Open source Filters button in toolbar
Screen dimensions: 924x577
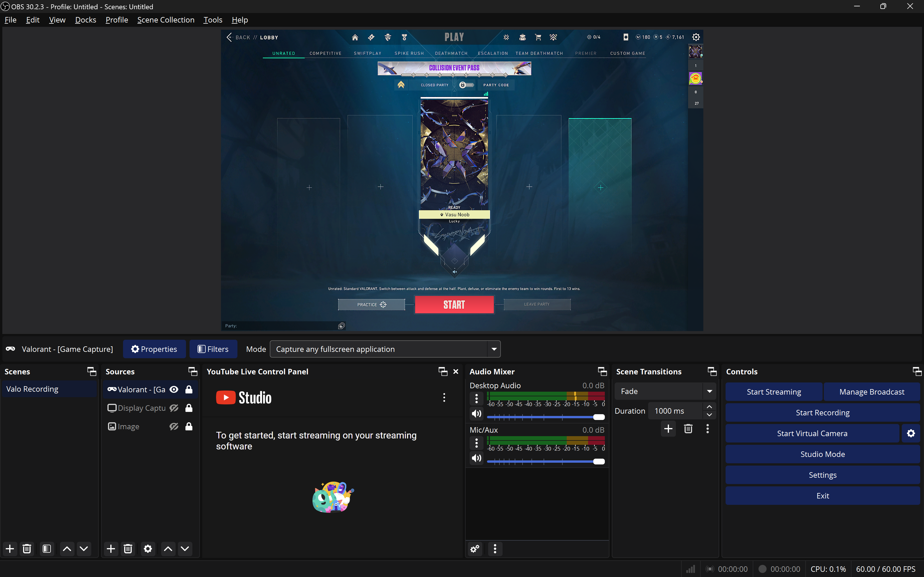coord(213,349)
